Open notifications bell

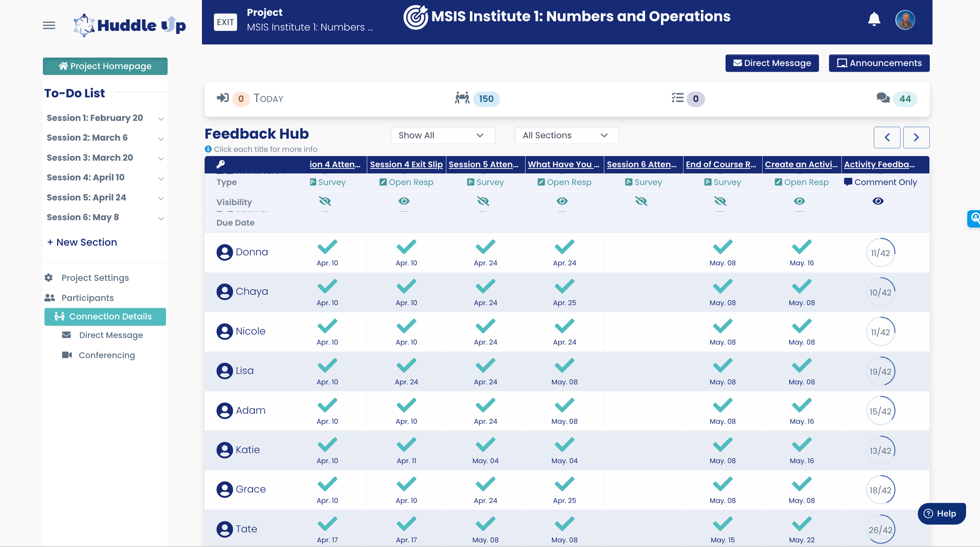pos(874,19)
